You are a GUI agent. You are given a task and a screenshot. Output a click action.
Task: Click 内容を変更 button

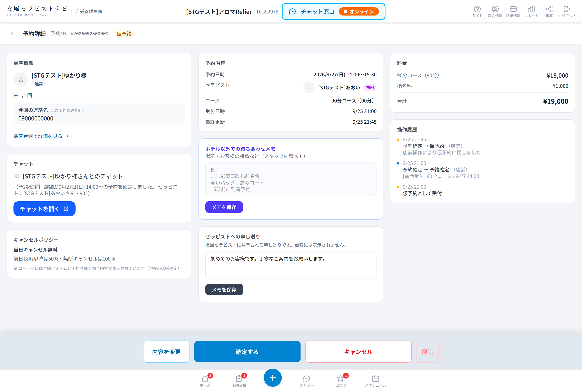(168, 355)
